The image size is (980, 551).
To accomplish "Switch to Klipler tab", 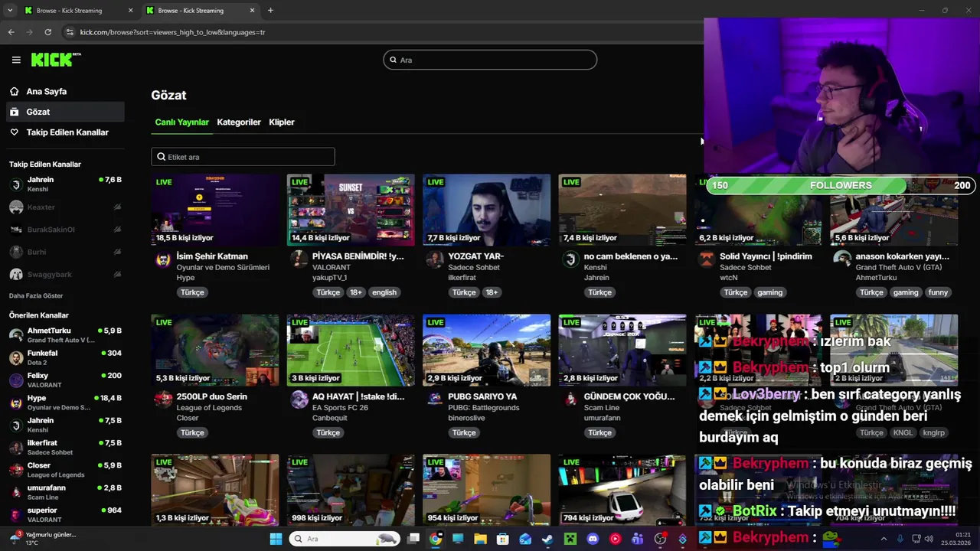I will click(x=282, y=122).
